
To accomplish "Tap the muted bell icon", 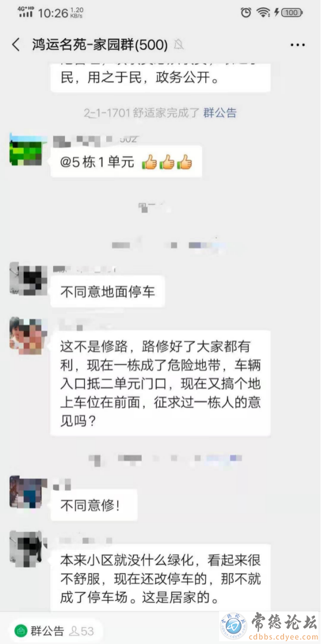I will (178, 45).
